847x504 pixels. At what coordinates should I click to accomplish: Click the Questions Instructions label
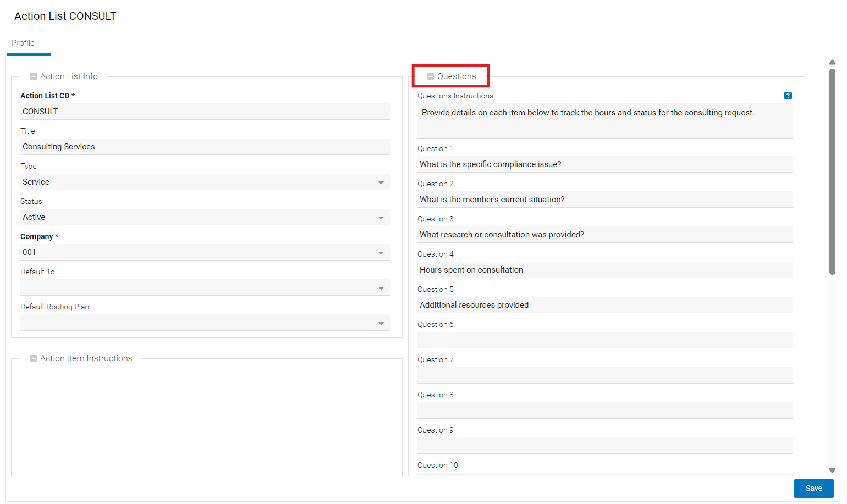coord(455,96)
